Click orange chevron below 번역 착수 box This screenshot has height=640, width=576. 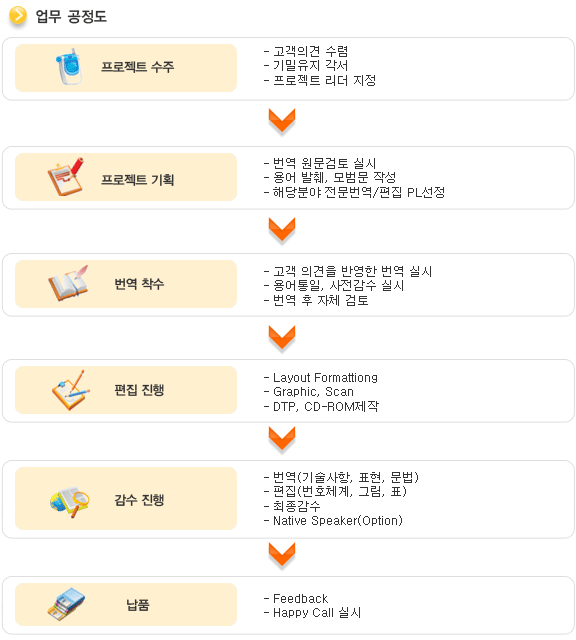[282, 338]
